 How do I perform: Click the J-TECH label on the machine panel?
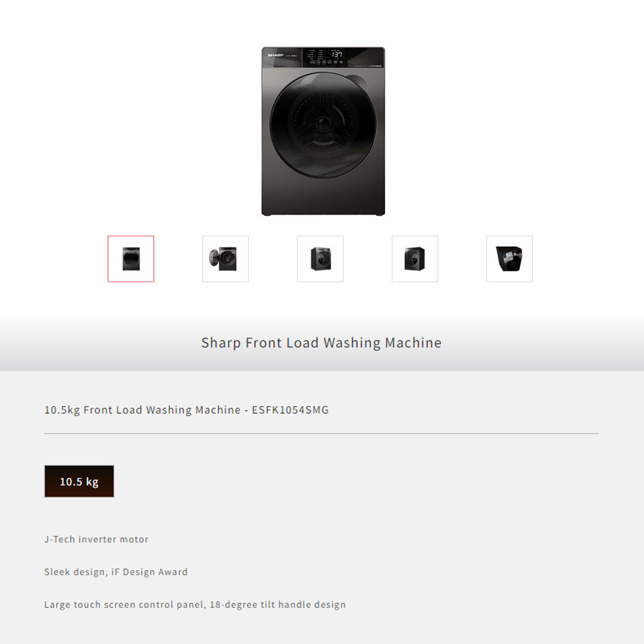(375, 66)
